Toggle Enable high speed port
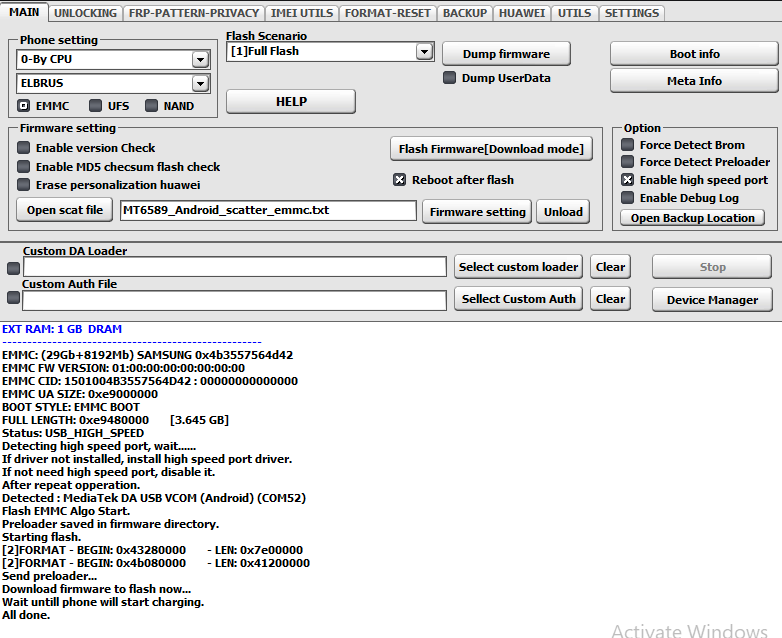782x638 pixels. pyautogui.click(x=627, y=180)
